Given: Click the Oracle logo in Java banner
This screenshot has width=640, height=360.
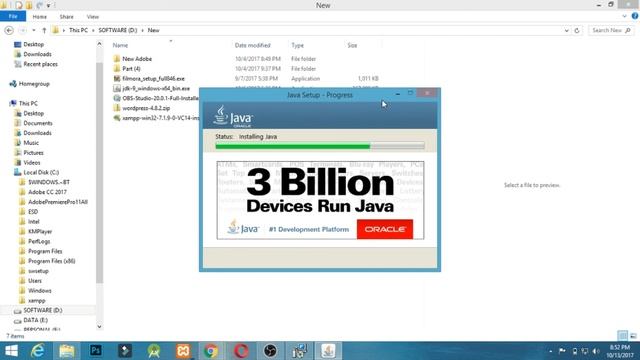Looking at the screenshot, I should (x=385, y=229).
